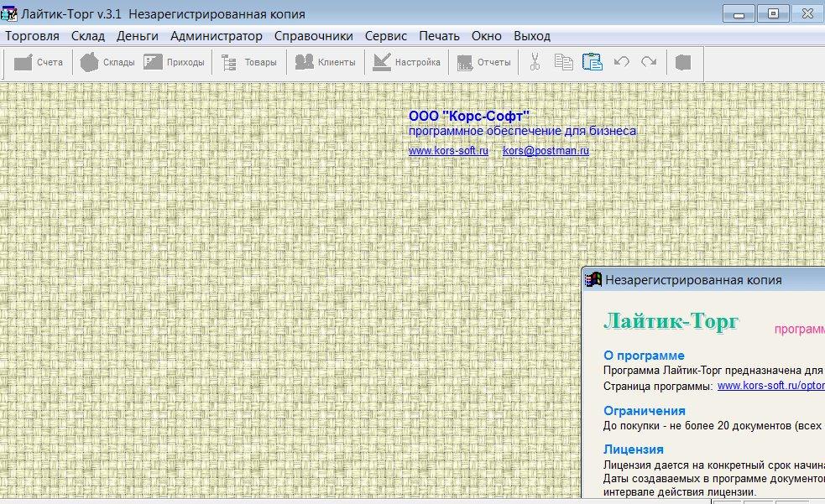Follow the www.kors-soft.ru link
825x504 pixels.
coord(448,151)
